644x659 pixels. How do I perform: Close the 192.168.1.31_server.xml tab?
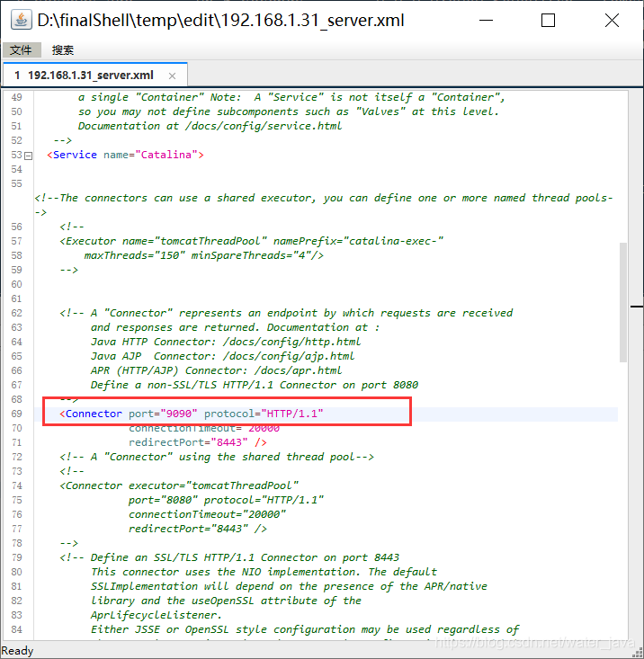pyautogui.click(x=172, y=76)
